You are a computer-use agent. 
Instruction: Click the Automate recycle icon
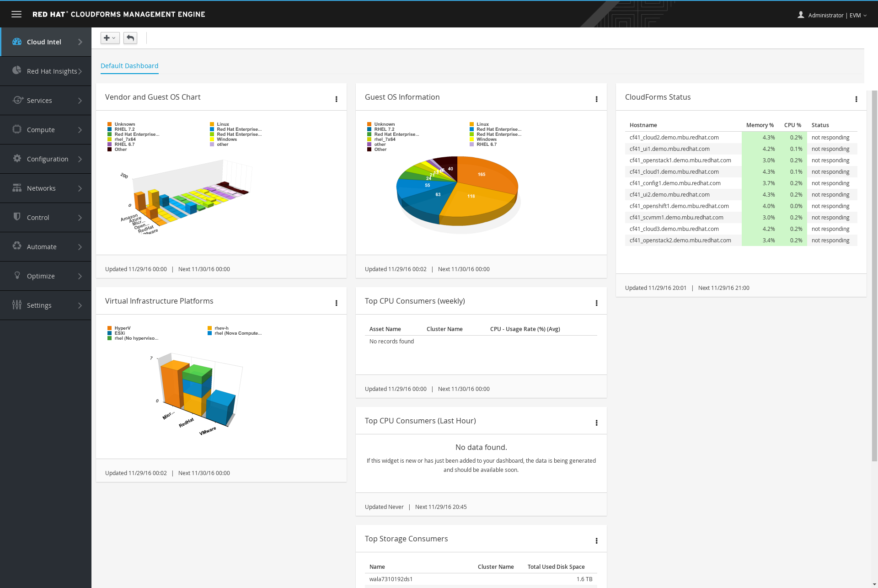(x=17, y=246)
